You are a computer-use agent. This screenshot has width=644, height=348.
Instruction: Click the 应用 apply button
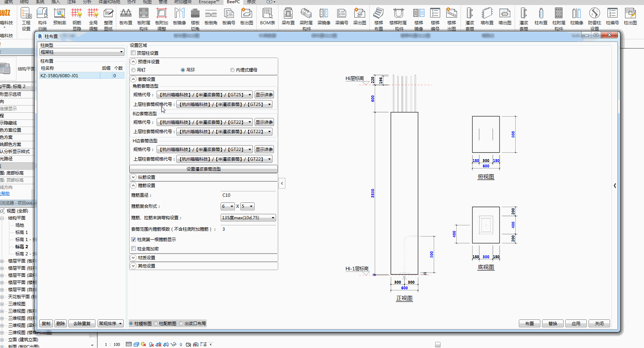pyautogui.click(x=576, y=324)
